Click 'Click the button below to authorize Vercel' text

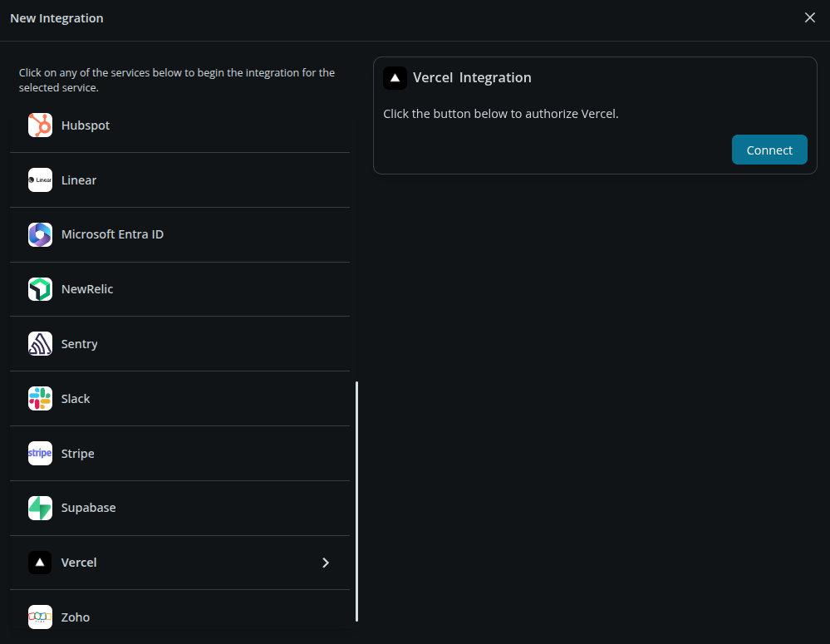(501, 114)
